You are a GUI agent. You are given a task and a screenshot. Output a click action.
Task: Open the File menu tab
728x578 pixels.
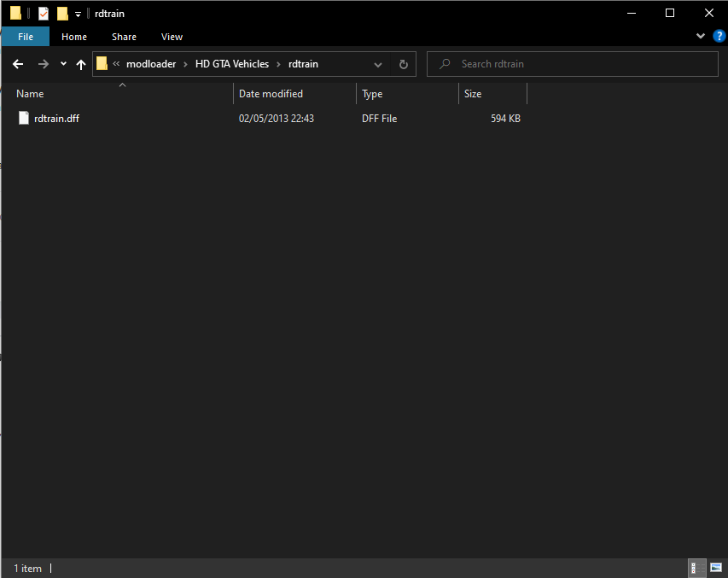[x=26, y=37]
